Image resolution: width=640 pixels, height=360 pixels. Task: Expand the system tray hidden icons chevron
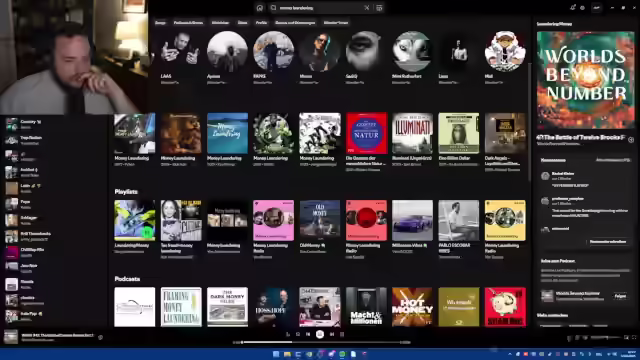(x=510, y=354)
